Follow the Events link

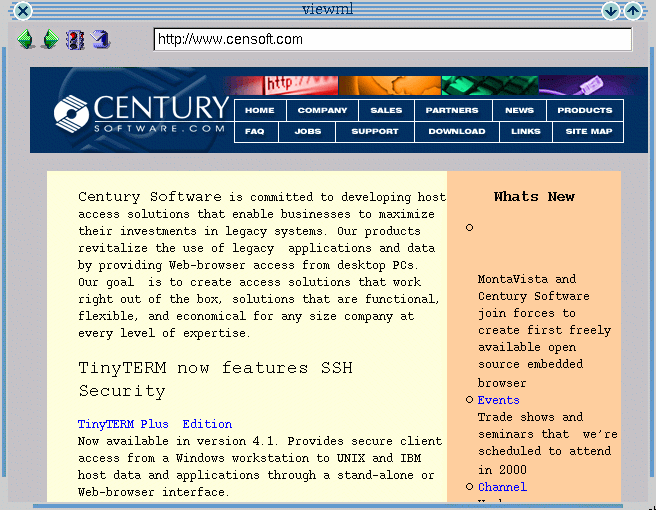click(x=498, y=400)
